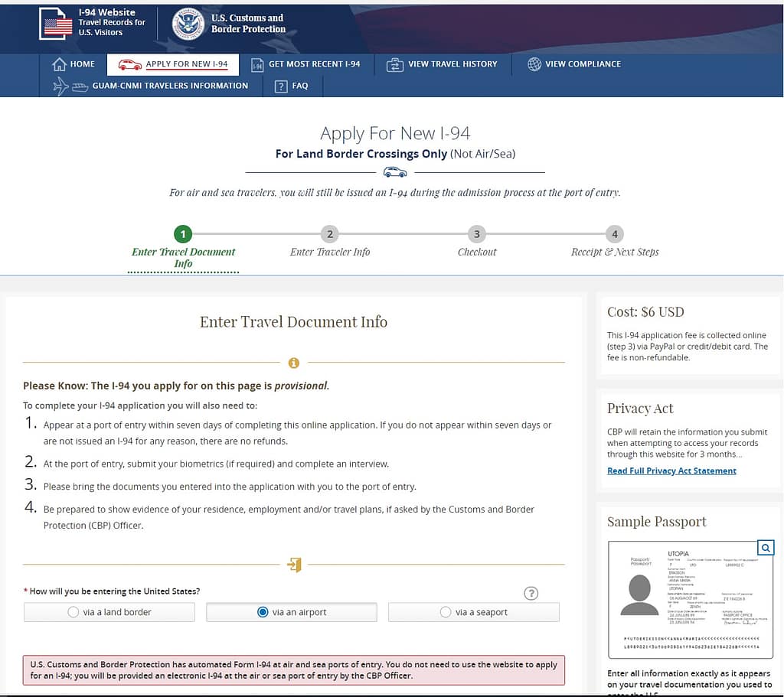The image size is (784, 697).
Task: Click the U.S. Customs and Border Protection seal
Action: (x=188, y=24)
